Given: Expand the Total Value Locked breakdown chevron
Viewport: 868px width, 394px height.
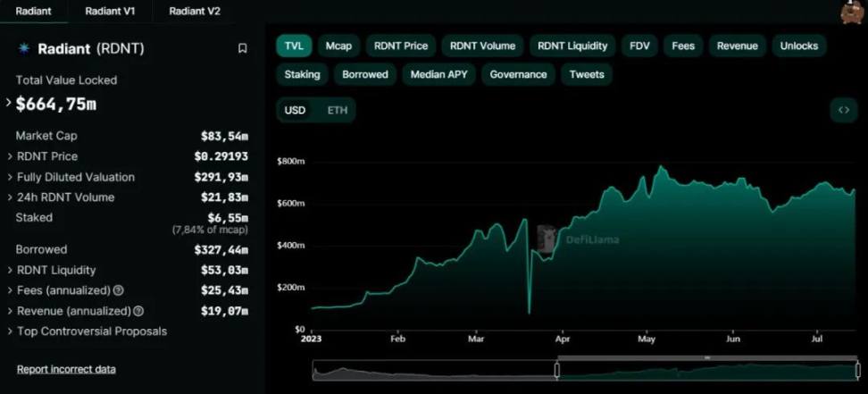Looking at the screenshot, I should [9, 103].
